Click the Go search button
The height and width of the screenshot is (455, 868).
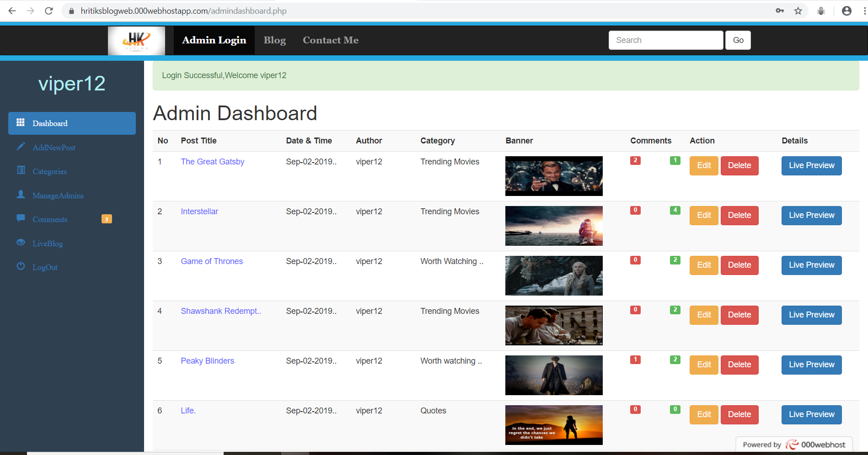738,40
